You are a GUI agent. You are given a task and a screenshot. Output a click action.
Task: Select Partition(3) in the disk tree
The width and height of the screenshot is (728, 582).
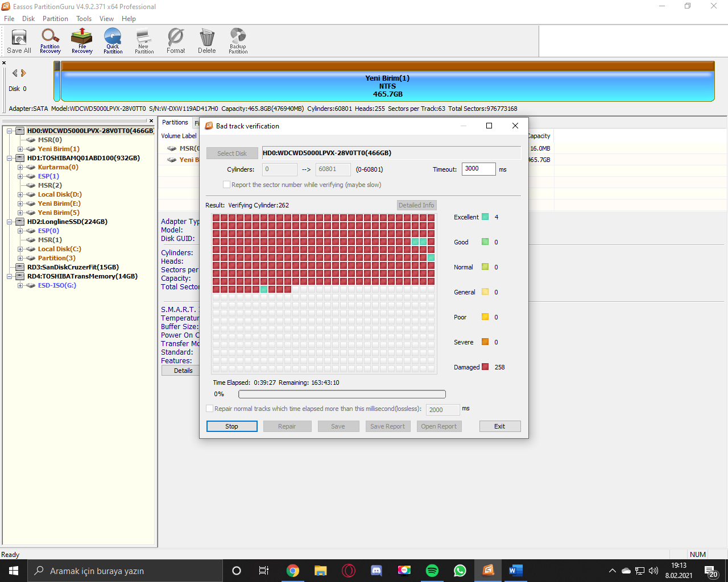(57, 258)
